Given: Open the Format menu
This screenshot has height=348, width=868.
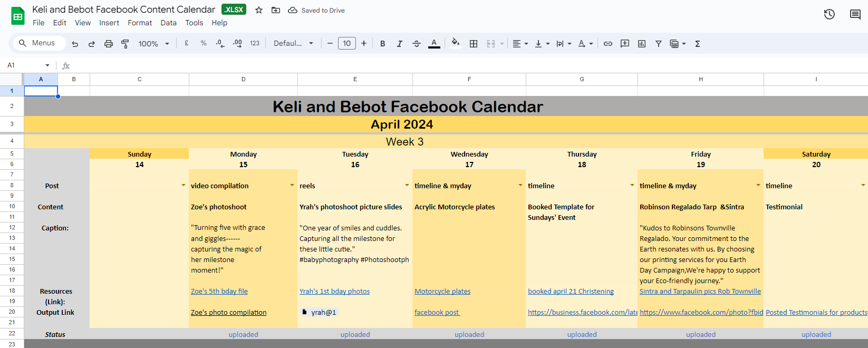Looking at the screenshot, I should [x=140, y=23].
